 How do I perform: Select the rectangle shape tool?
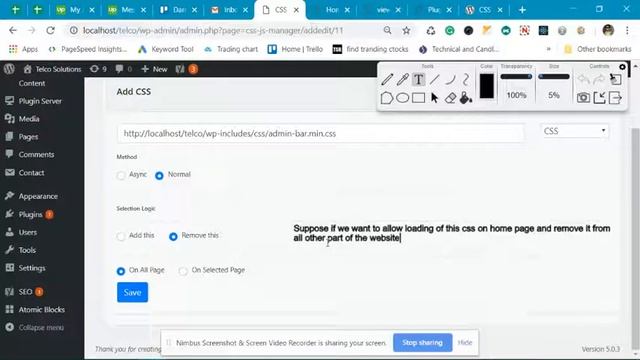(x=418, y=98)
